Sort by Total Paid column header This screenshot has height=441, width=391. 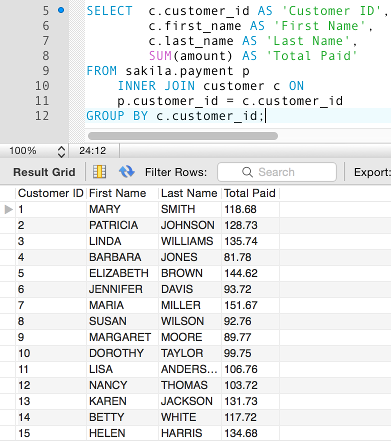[250, 193]
